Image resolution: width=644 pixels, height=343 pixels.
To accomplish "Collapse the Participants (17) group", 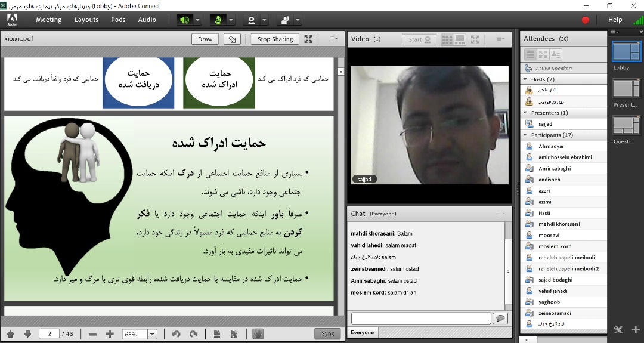I will pyautogui.click(x=525, y=135).
